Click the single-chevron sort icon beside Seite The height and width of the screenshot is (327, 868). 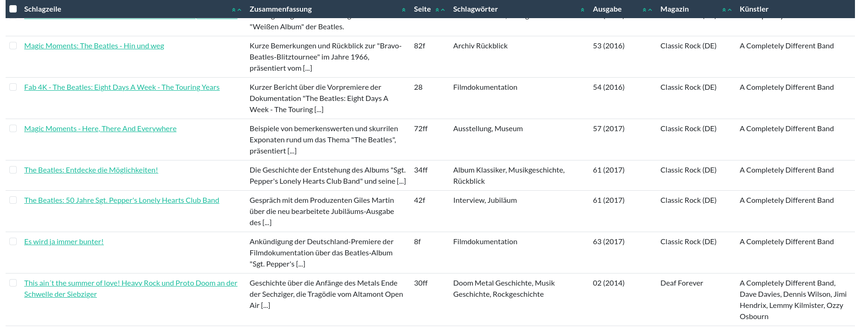click(x=443, y=10)
